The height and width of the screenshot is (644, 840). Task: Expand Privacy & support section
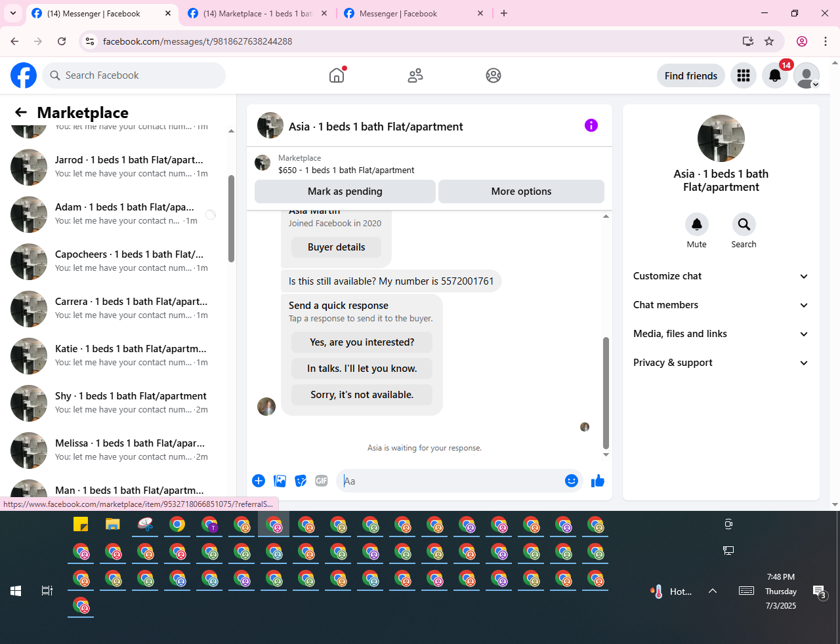pyautogui.click(x=721, y=363)
